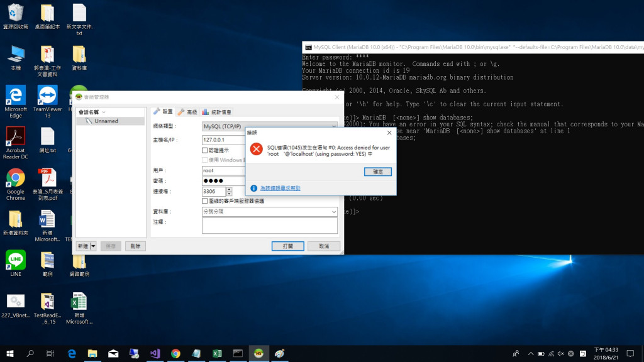Click 確定 in the error dialog
Viewport: 644px width, 362px height.
pyautogui.click(x=377, y=172)
